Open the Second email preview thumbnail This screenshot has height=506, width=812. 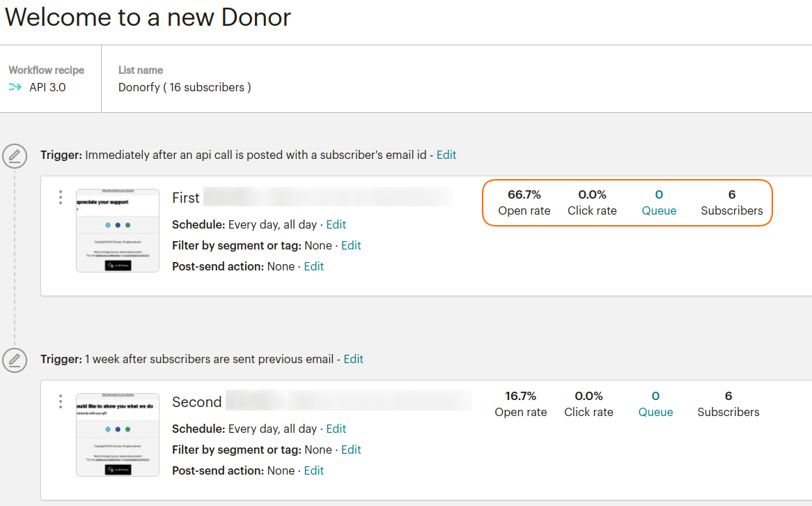(x=118, y=435)
